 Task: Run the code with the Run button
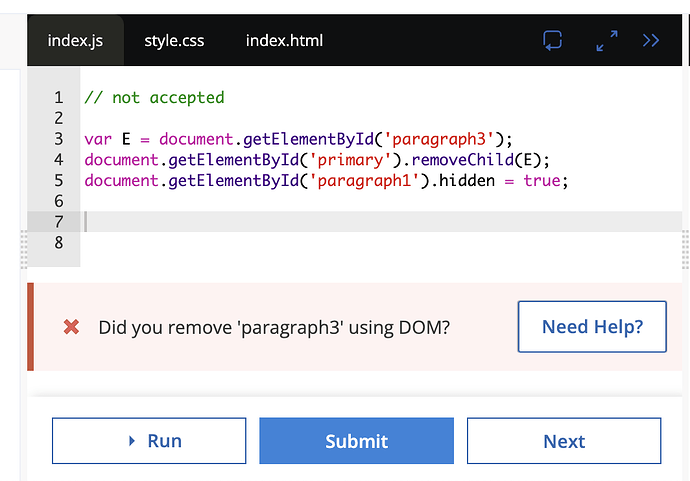point(149,441)
